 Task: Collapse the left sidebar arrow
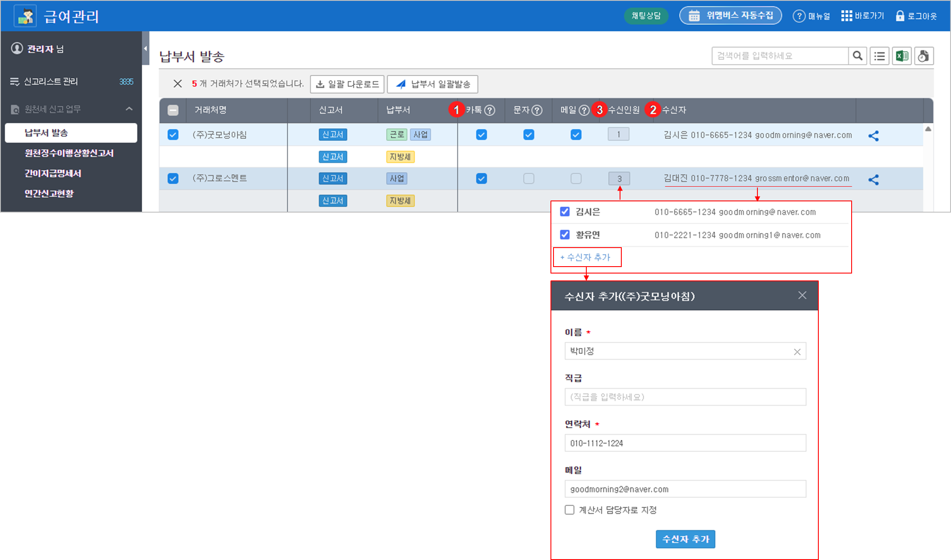pos(146,48)
